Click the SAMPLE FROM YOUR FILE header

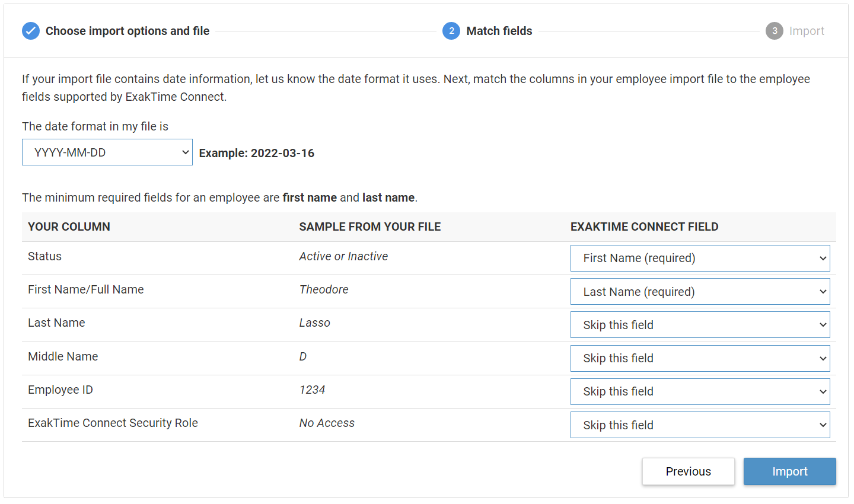point(370,227)
